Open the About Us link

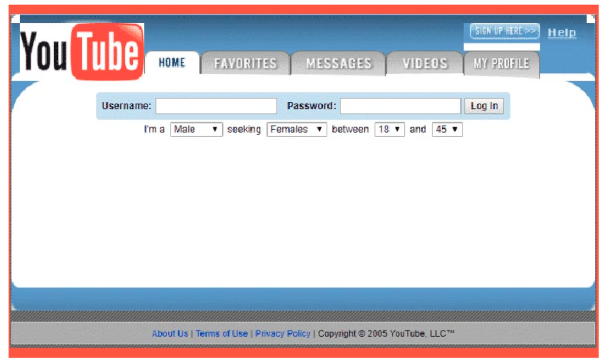click(170, 333)
